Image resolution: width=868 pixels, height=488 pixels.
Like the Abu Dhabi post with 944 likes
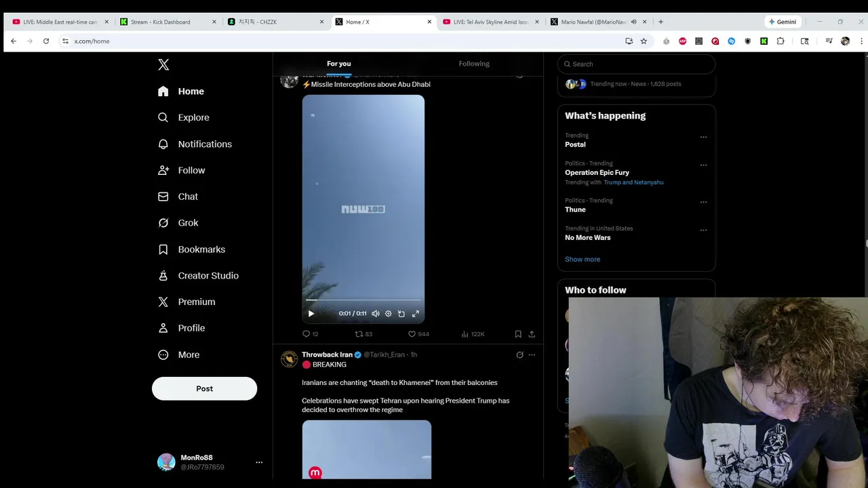coord(418,334)
